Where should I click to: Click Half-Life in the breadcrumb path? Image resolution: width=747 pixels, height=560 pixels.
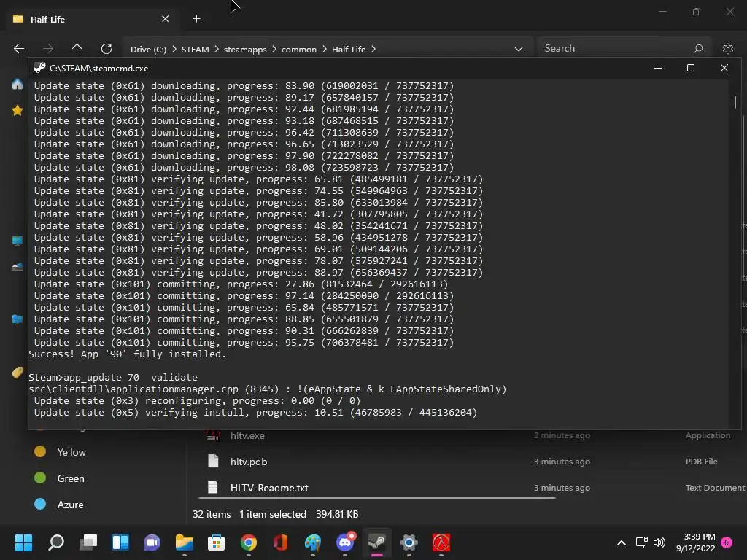349,49
